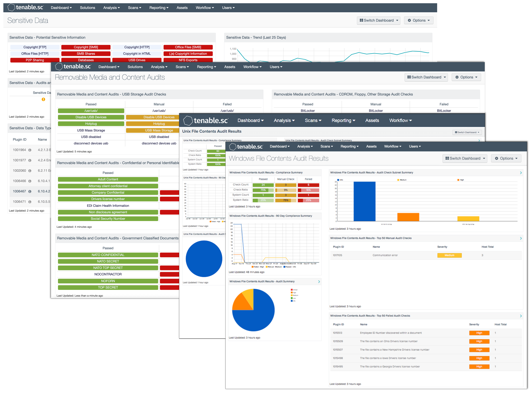
Task: Click Plugin ID column header in Sensitive Data table
Action: click(x=20, y=140)
